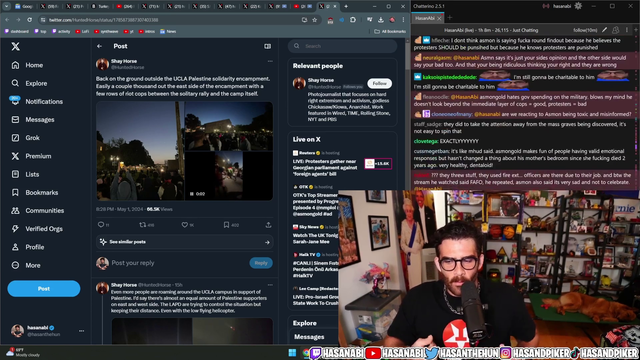640x360 pixels.
Task: Add a new Chatterino tab
Action: click(x=450, y=18)
